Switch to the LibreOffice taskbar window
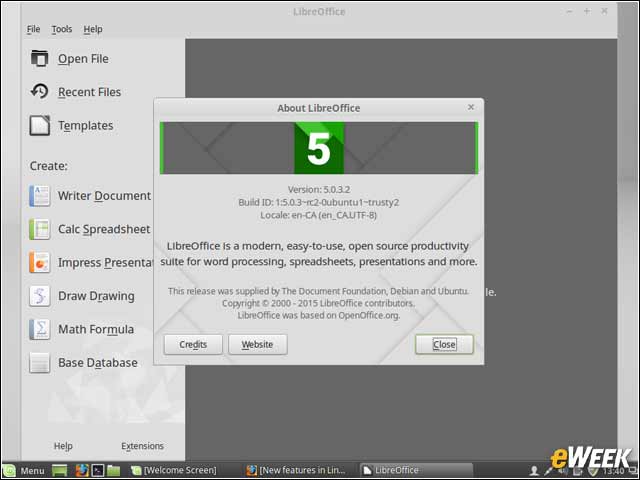 [416, 471]
